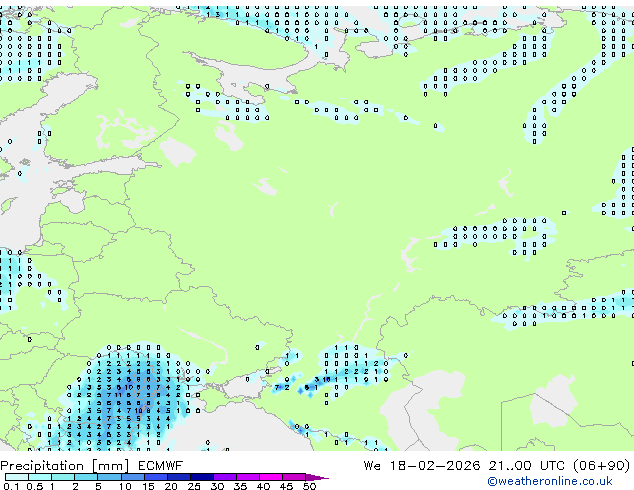Click the 25–30 mm navy legend box
634x490 pixels.
pyautogui.click(x=202, y=477)
